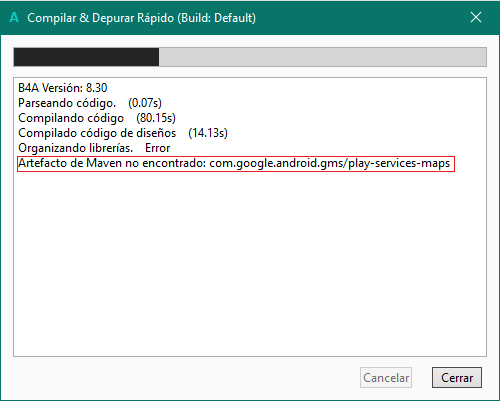Click the blank area of the log panel

tap(250, 263)
